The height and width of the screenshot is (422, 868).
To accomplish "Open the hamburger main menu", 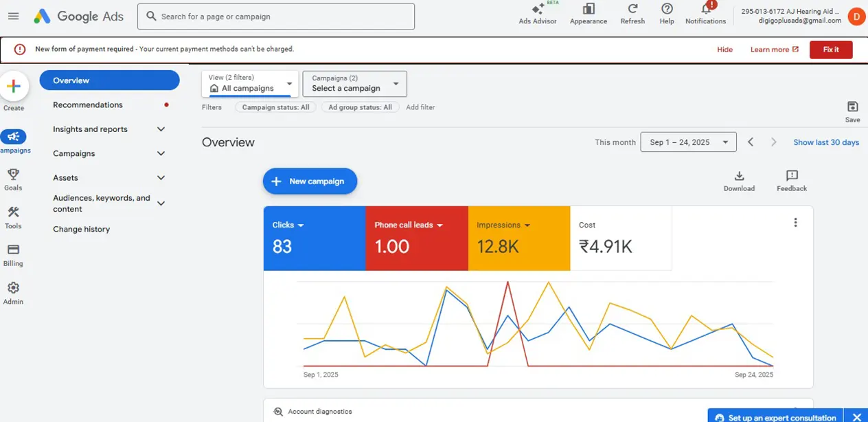I will 13,16.
